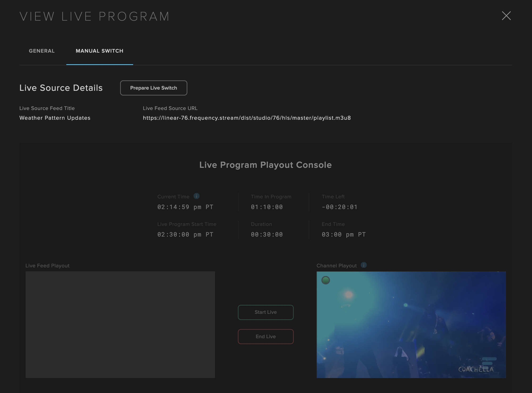Switch to the General tab
Screen dimensions: 532x393
pos(42,51)
